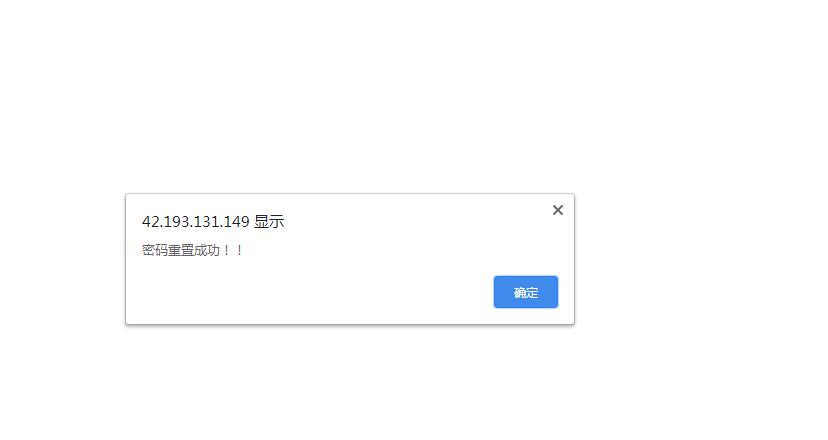Select the 42.193.131.149 显示 title text
The image size is (828, 440).
coord(213,221)
